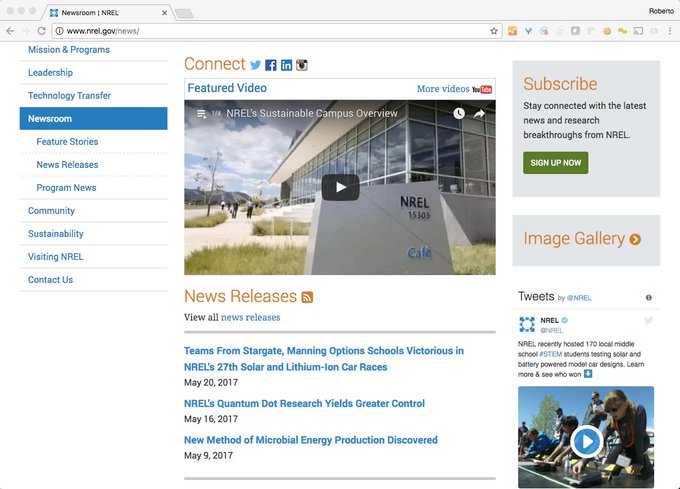This screenshot has width=680, height=489.
Task: Click the SIGN UP NOW button
Action: click(x=556, y=163)
